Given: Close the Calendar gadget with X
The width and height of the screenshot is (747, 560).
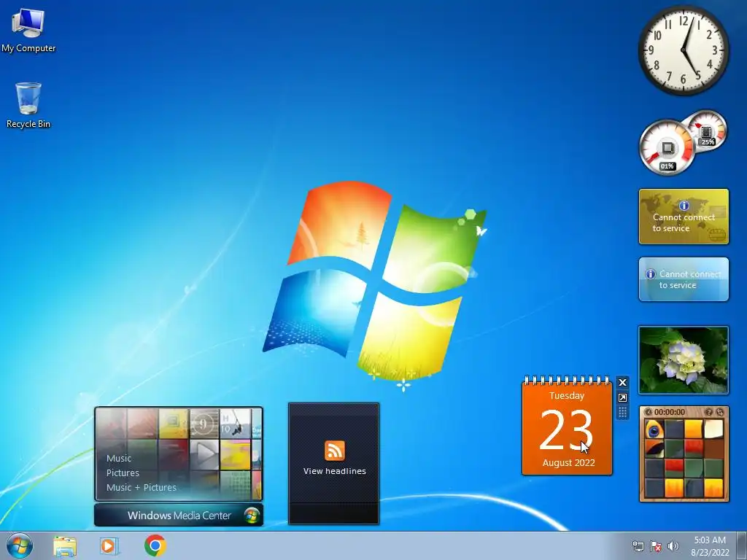Looking at the screenshot, I should (x=622, y=382).
